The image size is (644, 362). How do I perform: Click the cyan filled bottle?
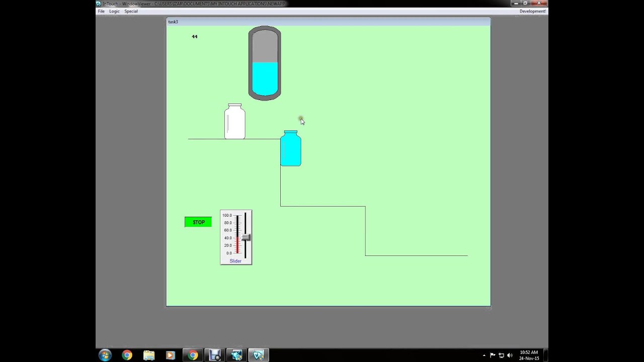tap(291, 148)
